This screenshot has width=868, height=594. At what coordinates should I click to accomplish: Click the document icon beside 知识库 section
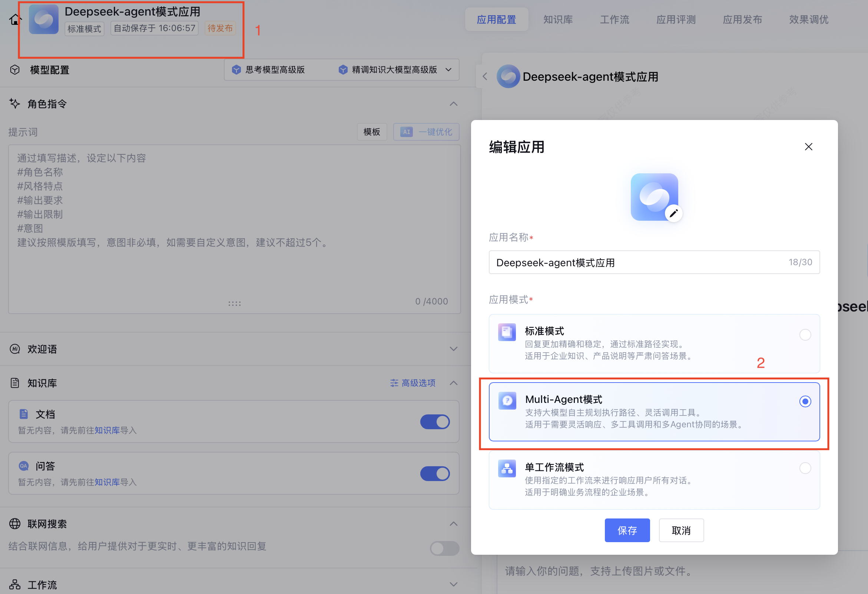click(x=15, y=383)
